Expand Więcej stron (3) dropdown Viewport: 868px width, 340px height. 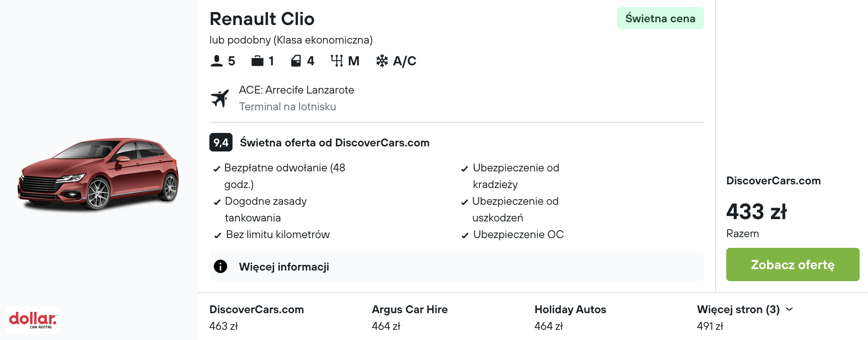pos(737,309)
